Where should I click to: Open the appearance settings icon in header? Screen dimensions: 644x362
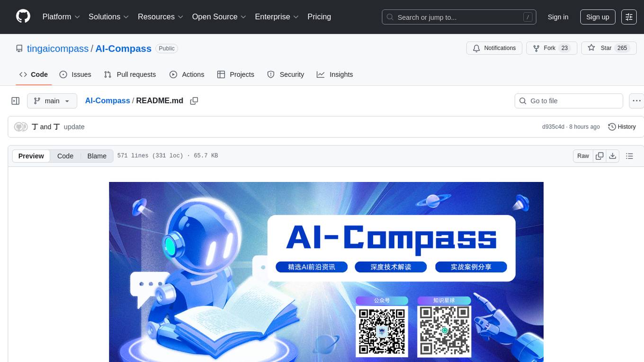629,17
